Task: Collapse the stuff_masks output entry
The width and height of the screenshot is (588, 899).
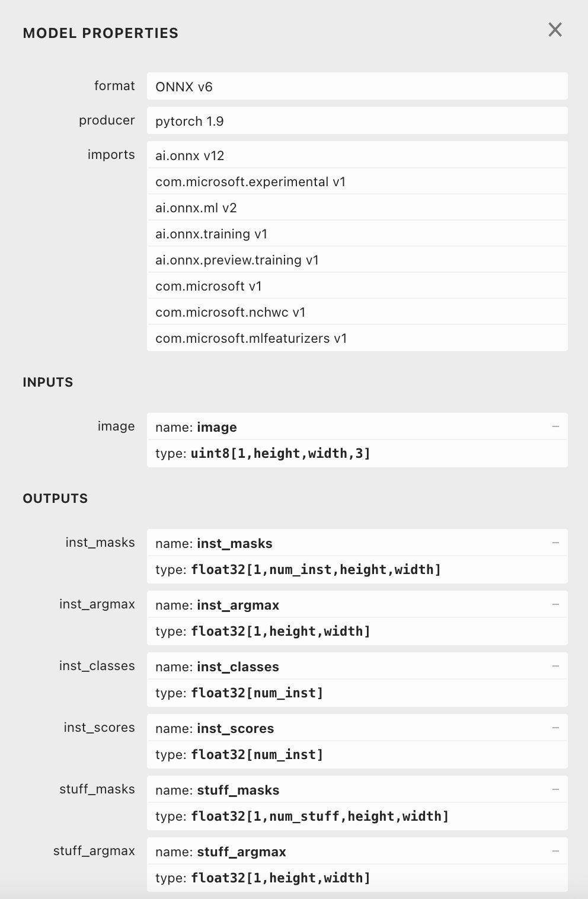Action: click(x=555, y=789)
